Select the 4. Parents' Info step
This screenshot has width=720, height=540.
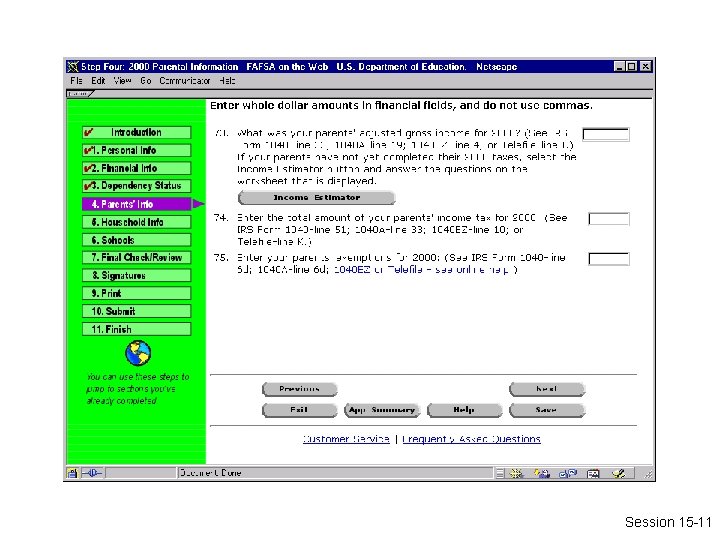(137, 204)
